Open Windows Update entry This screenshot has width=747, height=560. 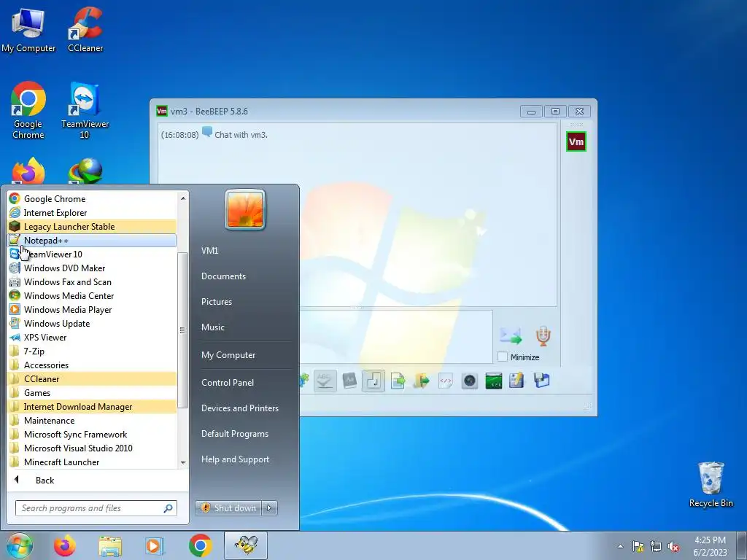(x=92, y=323)
